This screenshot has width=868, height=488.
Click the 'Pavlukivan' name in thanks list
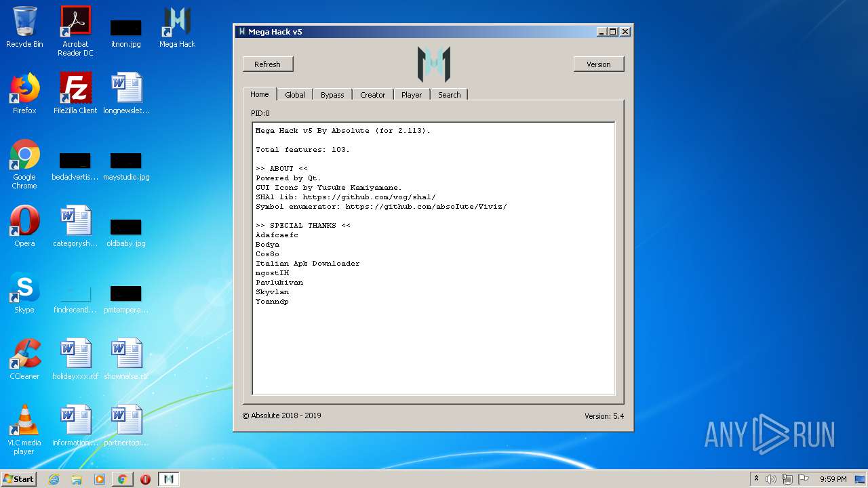[x=279, y=283]
